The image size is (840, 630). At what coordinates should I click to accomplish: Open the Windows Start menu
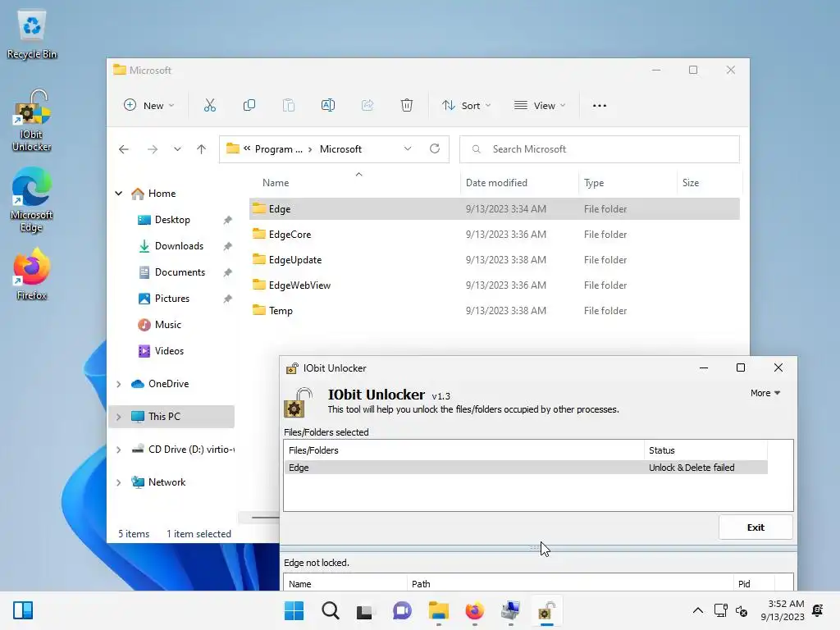click(294, 610)
